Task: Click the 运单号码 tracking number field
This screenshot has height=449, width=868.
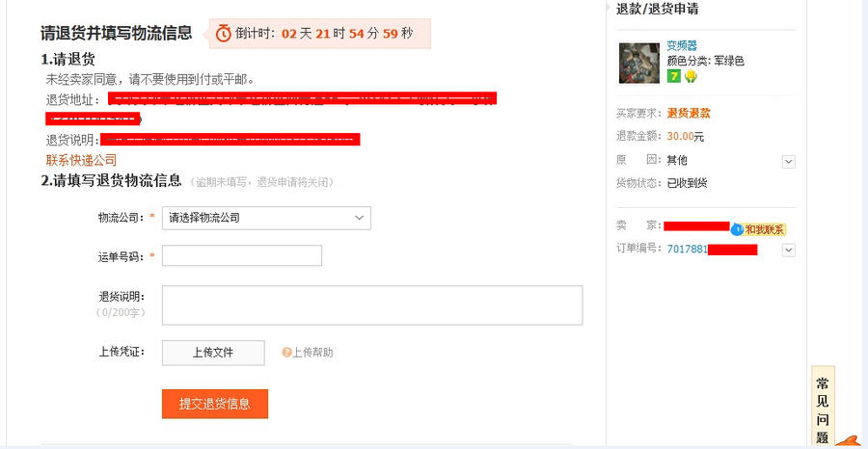Action: click(242, 255)
